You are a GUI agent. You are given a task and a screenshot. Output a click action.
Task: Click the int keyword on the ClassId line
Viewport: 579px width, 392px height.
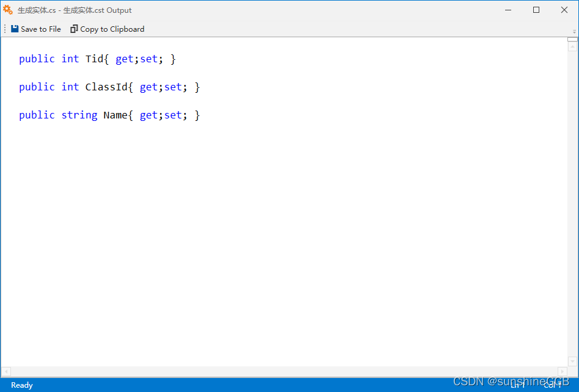point(70,87)
